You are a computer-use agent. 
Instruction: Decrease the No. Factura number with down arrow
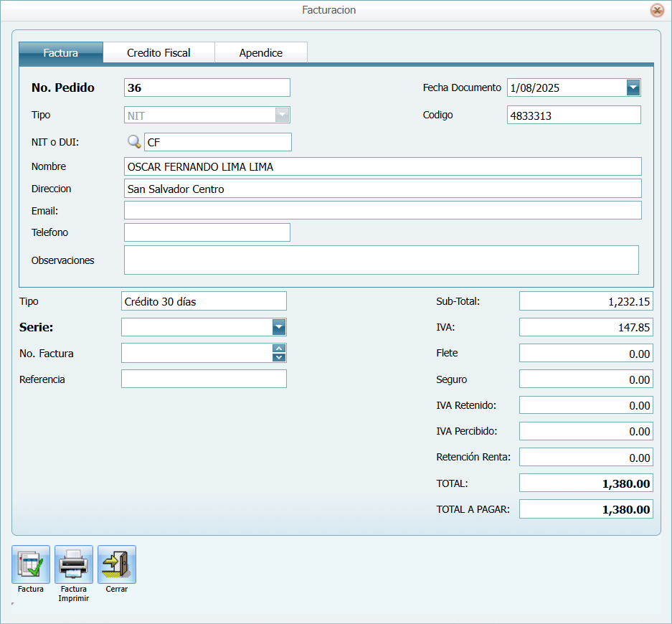click(x=279, y=357)
